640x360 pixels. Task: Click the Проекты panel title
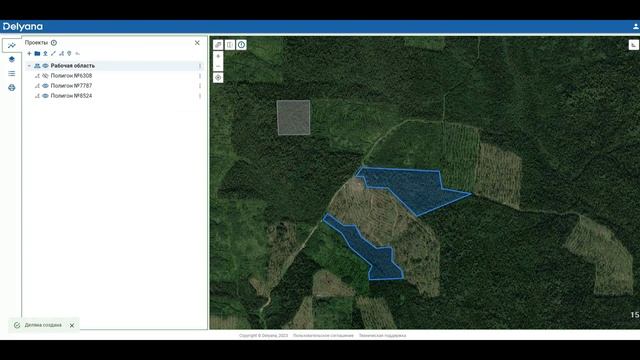pyautogui.click(x=36, y=42)
